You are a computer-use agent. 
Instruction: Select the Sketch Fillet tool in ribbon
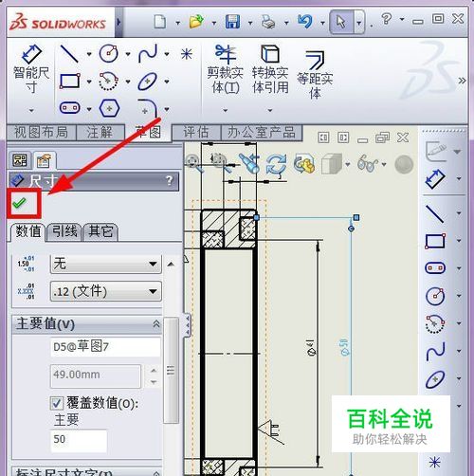click(x=148, y=108)
